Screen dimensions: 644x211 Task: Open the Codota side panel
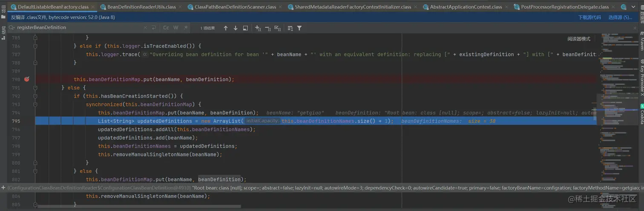[x=641, y=114]
